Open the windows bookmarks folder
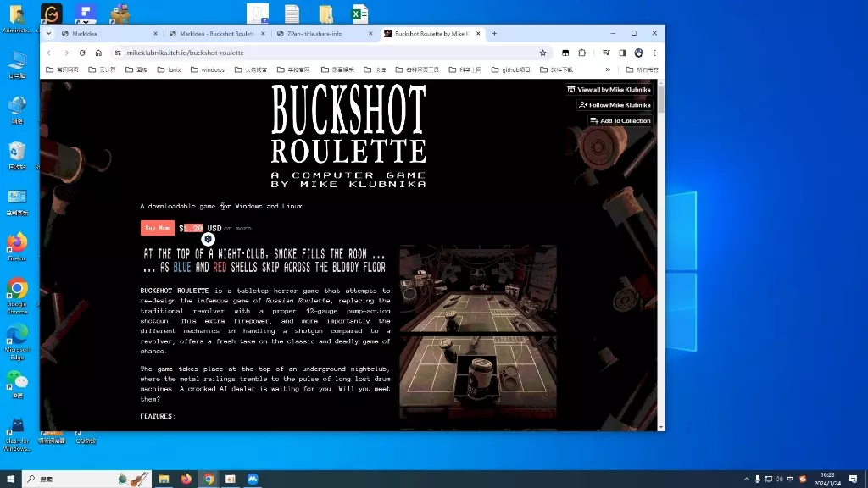 pyautogui.click(x=208, y=69)
